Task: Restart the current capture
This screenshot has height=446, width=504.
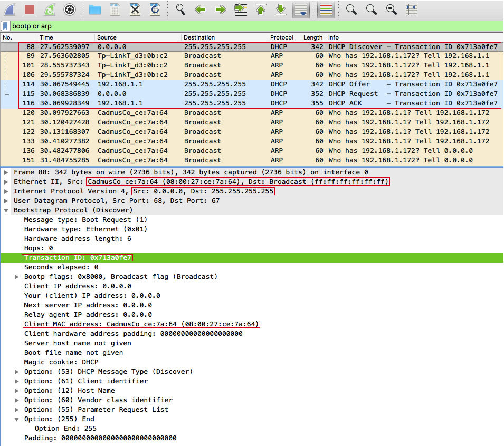Action: click(50, 9)
